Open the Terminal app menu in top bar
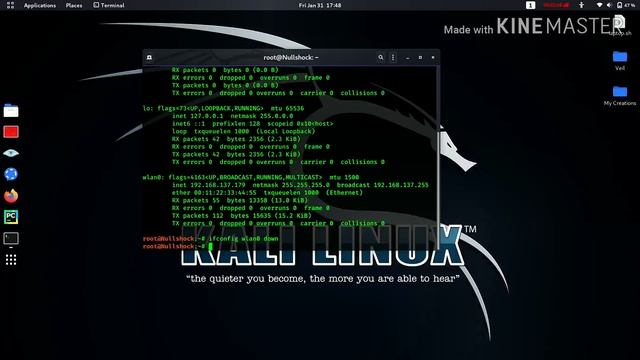Viewport: 640px width, 360px height. [109, 5]
